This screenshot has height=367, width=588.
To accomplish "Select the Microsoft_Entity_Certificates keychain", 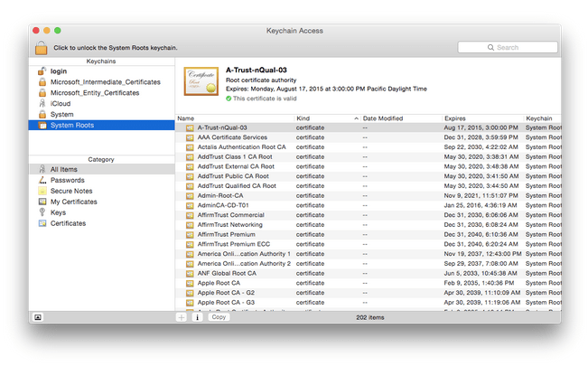I will coord(102,93).
